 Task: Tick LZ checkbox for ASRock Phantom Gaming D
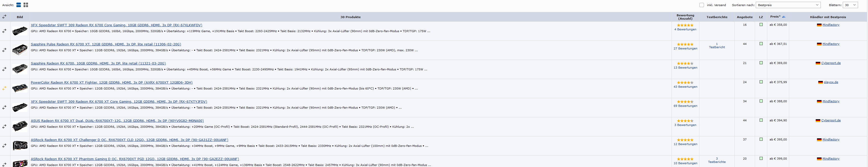(761, 159)
